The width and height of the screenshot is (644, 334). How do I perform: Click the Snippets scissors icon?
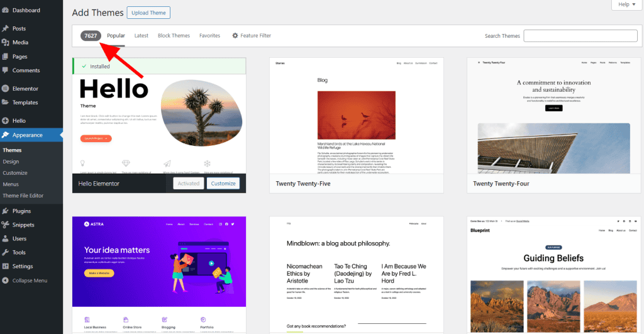click(5, 225)
